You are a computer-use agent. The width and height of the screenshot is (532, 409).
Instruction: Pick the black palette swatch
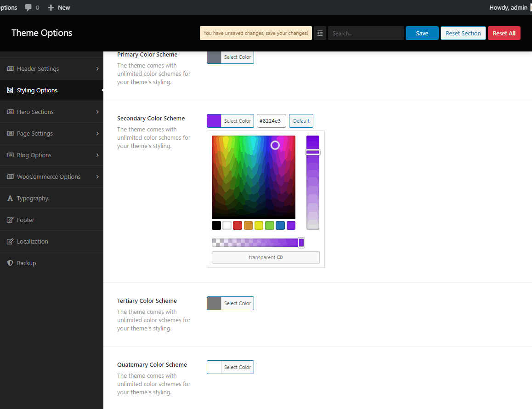[216, 225]
